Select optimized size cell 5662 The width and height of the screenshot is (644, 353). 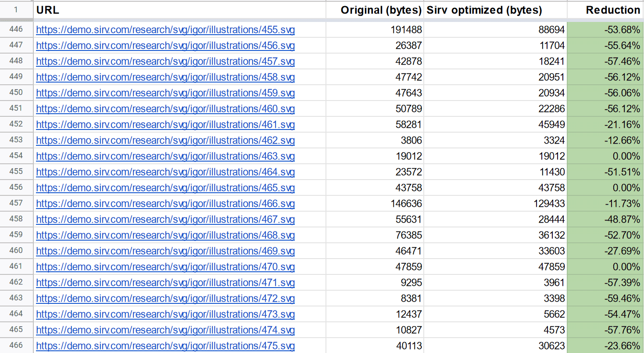[495, 314]
